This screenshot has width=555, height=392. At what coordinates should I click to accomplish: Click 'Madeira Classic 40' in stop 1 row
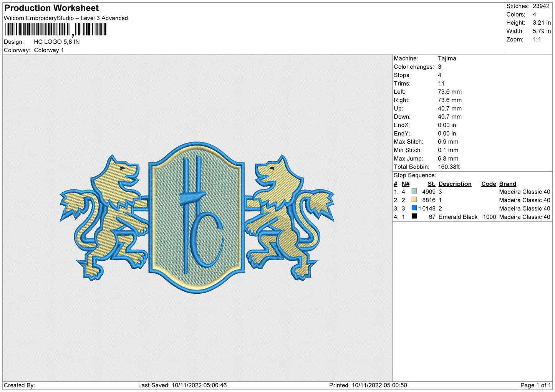pos(525,192)
